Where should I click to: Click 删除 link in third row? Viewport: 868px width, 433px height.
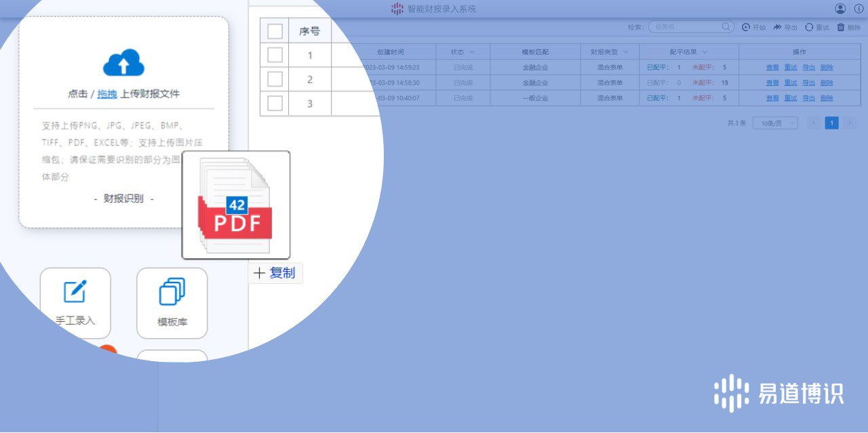tap(827, 98)
